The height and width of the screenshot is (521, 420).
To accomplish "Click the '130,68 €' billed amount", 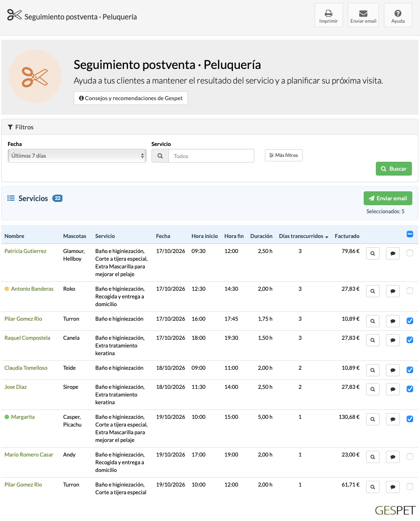I will [x=349, y=417].
